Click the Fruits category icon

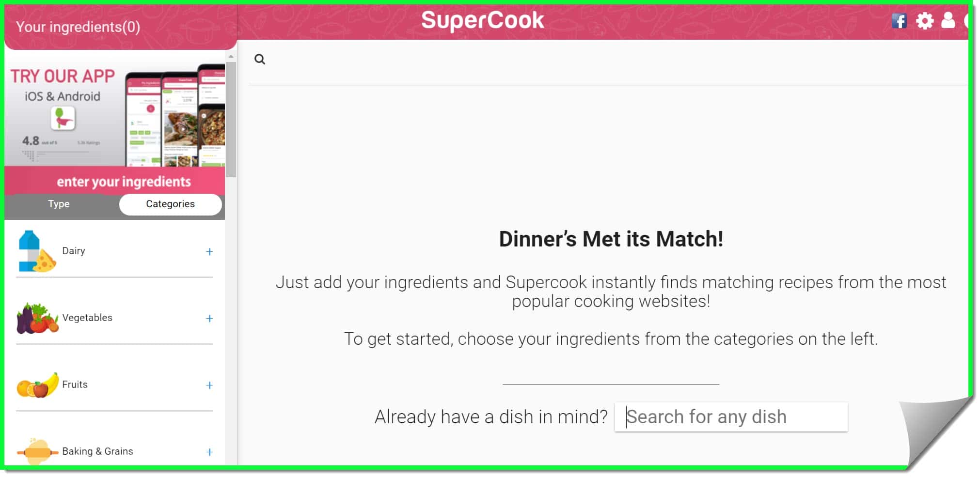click(x=37, y=385)
